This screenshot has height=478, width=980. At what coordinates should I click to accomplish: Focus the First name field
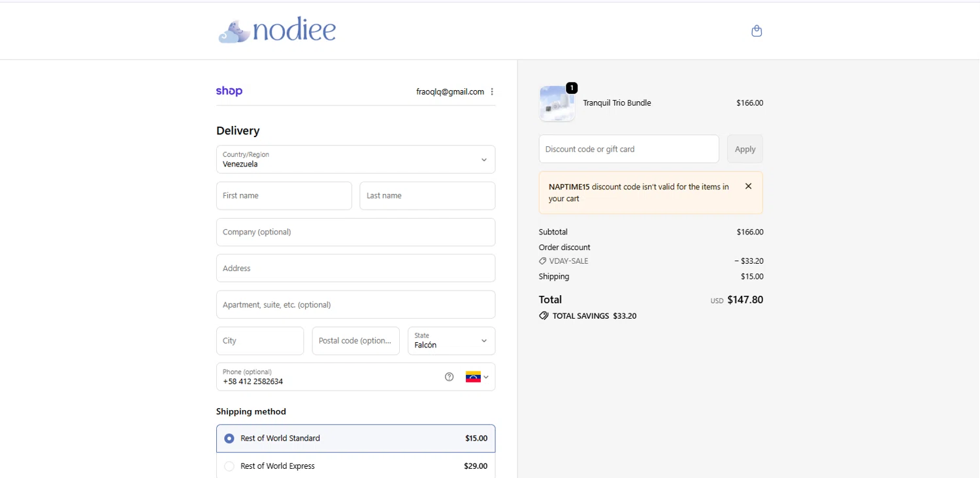[x=284, y=196]
